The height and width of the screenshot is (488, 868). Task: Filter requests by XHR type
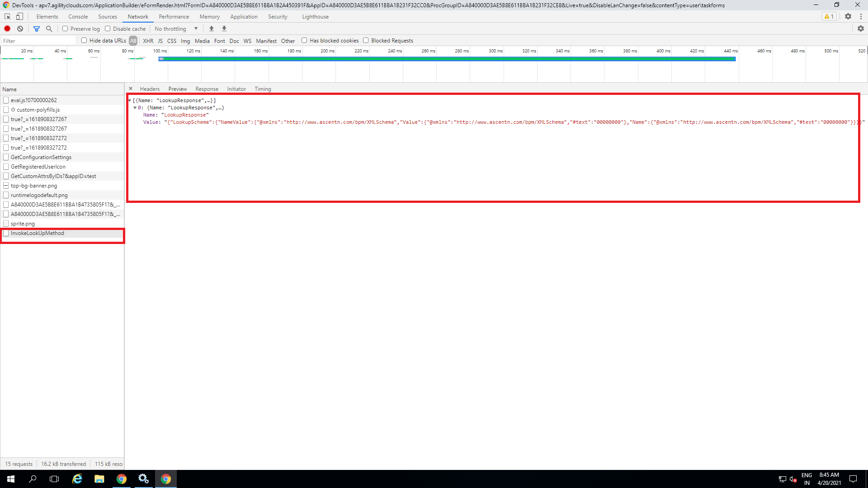click(x=148, y=41)
